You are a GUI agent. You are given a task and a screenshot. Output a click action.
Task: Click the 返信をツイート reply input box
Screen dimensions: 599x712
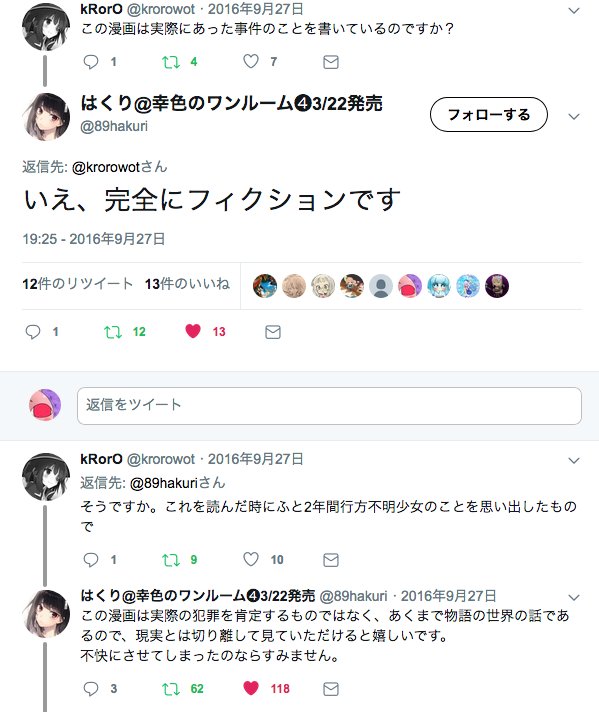tap(329, 405)
